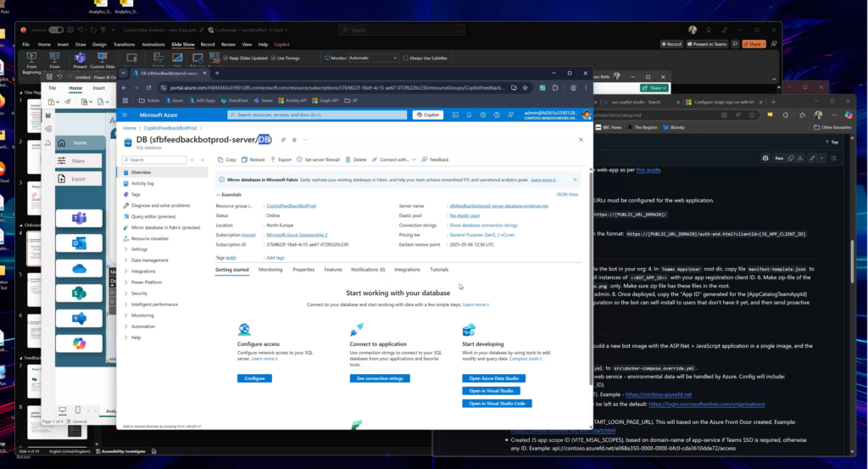Click the Azure portal vertical scrollbar
This screenshot has height=469, width=868.
[x=588, y=254]
